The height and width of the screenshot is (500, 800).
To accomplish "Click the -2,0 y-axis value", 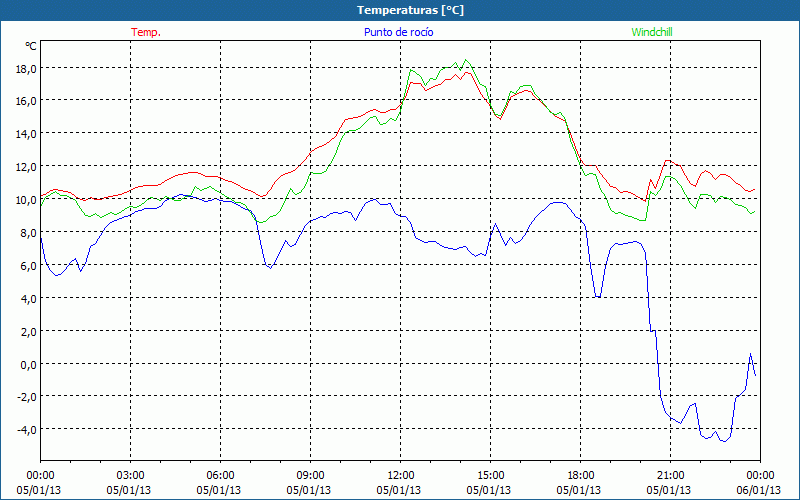I will 27,397.
